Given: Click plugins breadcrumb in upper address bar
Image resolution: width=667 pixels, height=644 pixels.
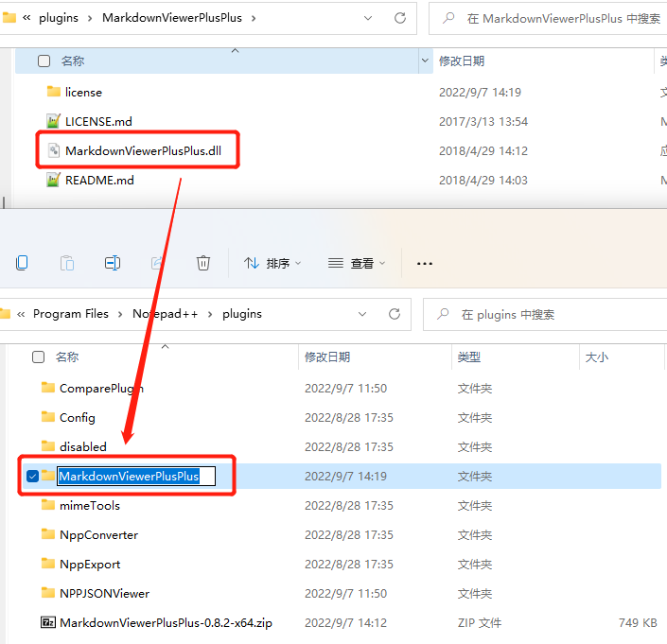Looking at the screenshot, I should click(59, 18).
